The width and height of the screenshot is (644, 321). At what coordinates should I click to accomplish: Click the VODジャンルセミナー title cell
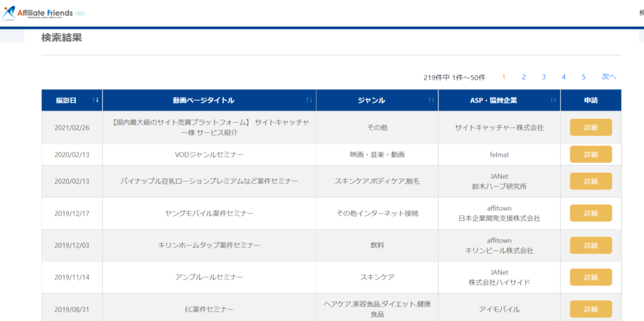pos(209,155)
